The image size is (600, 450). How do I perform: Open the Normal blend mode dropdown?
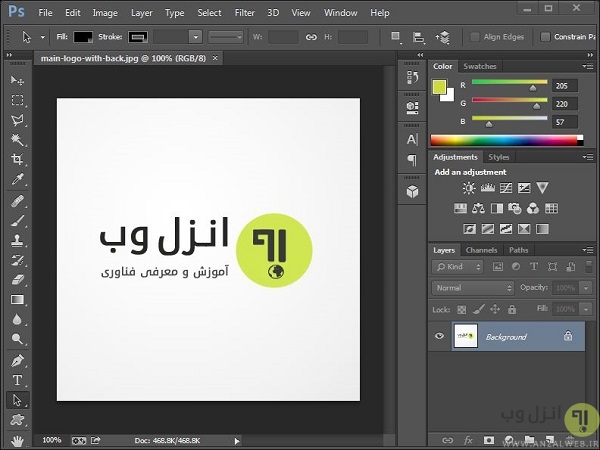473,288
